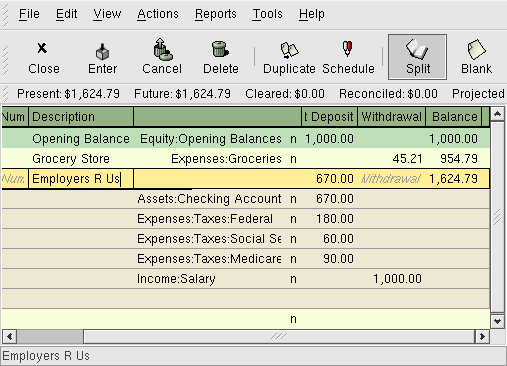Click the Withdrawal field of Employers R Us
The width and height of the screenshot is (507, 366).
tap(391, 179)
